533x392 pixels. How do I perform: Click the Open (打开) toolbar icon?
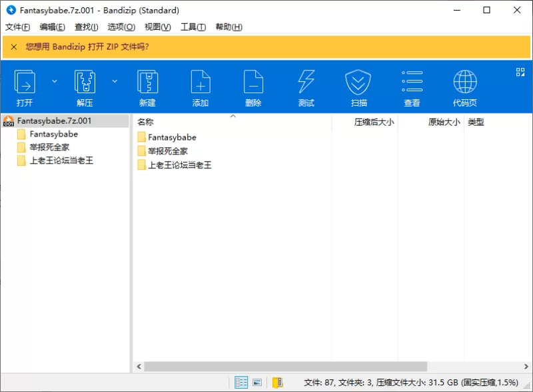tap(25, 81)
